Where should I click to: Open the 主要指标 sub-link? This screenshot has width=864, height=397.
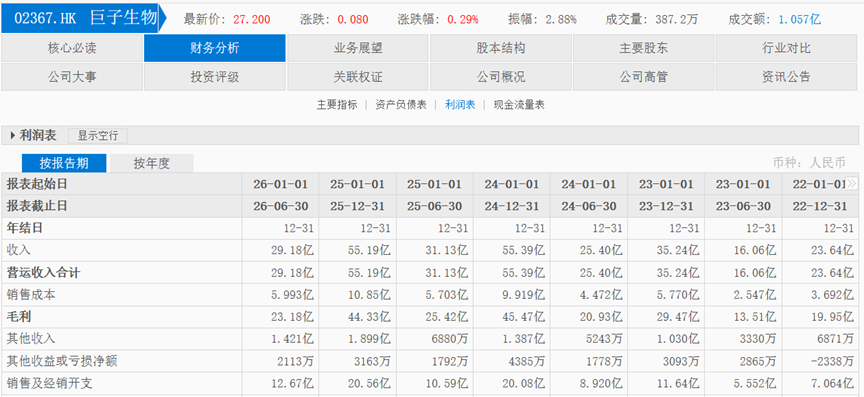pos(337,105)
